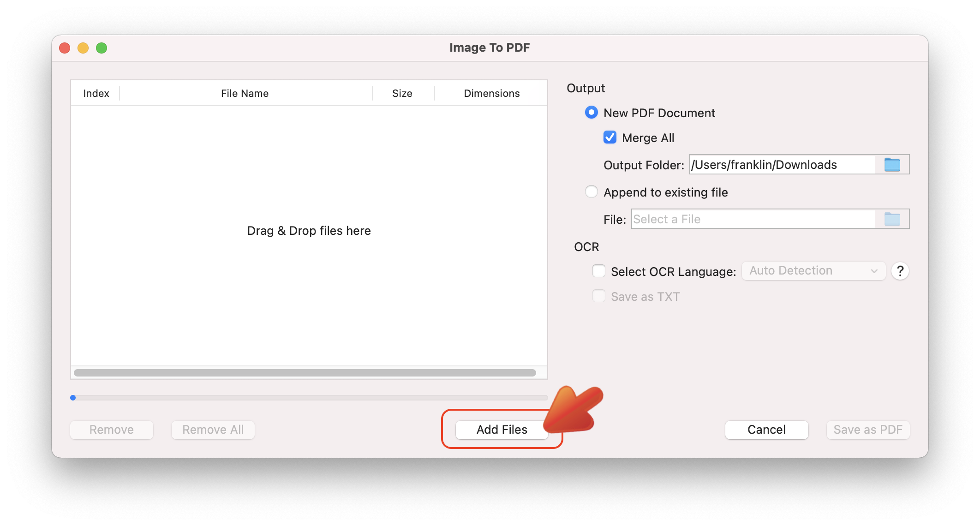
Task: Zoom window with the green button
Action: [x=102, y=48]
